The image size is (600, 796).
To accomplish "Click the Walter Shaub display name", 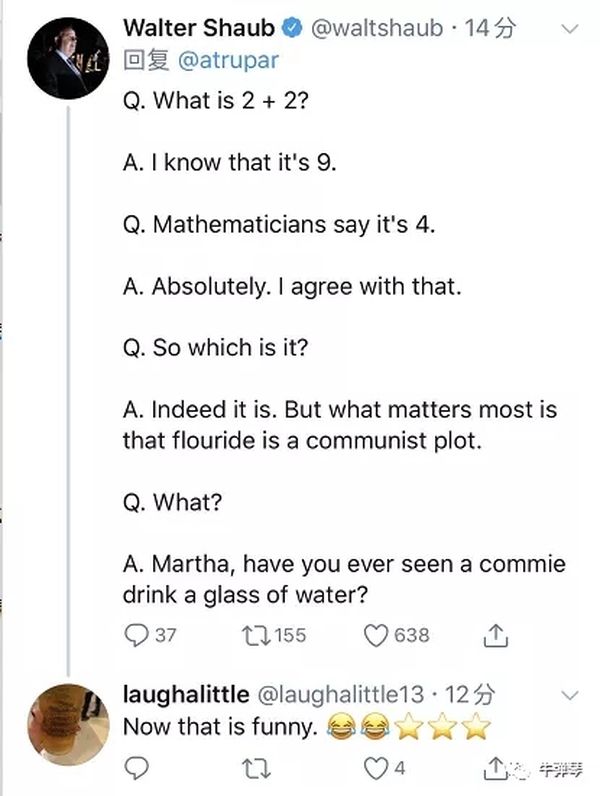I will tap(198, 29).
